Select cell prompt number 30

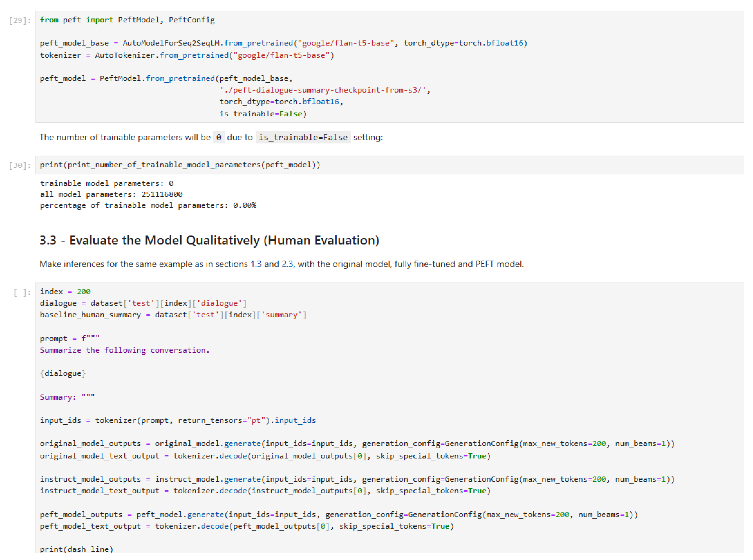point(20,165)
